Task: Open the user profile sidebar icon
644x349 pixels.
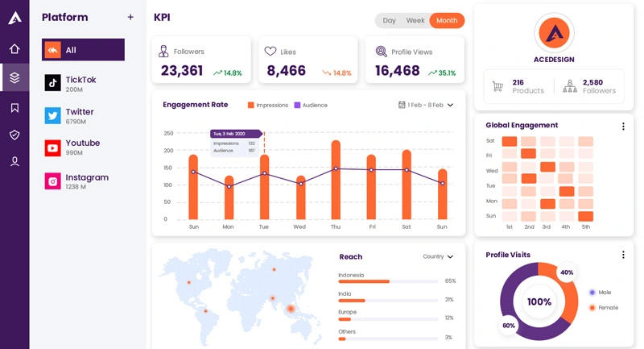Action: pyautogui.click(x=14, y=161)
